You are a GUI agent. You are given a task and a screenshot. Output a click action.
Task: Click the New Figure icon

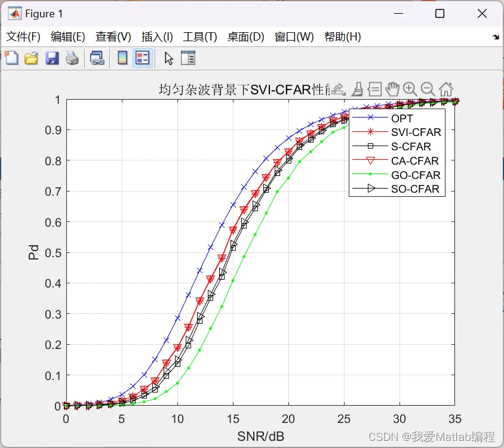point(12,58)
